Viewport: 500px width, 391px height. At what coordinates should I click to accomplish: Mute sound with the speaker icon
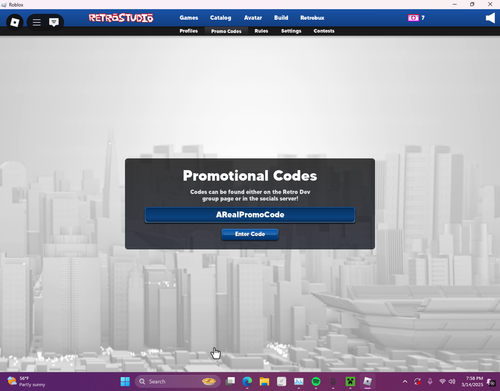click(x=490, y=18)
